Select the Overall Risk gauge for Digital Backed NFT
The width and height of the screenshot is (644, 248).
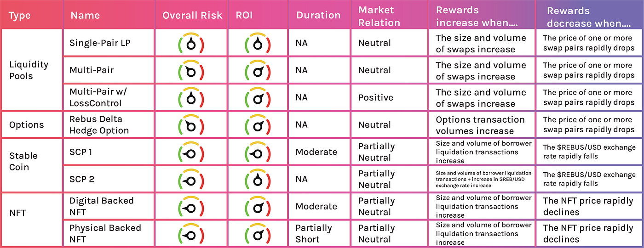coord(191,206)
